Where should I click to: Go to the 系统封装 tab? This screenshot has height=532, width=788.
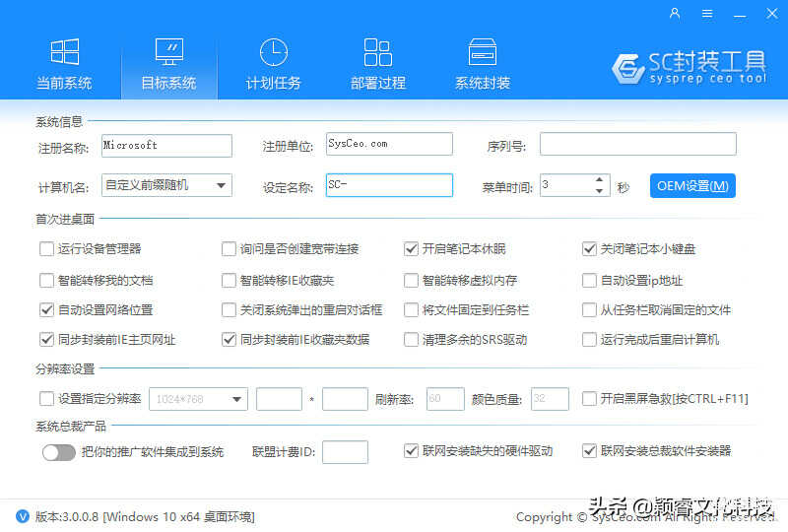[x=482, y=83]
